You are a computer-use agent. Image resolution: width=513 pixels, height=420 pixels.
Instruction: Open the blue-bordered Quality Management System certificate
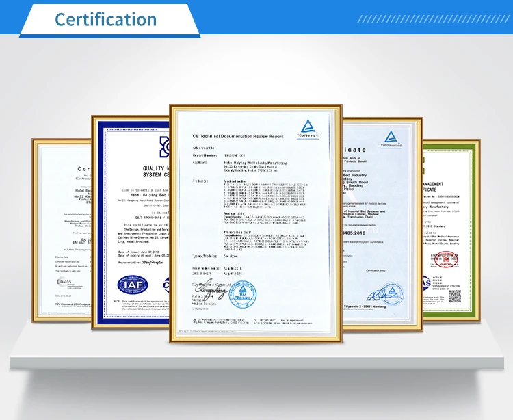131,222
